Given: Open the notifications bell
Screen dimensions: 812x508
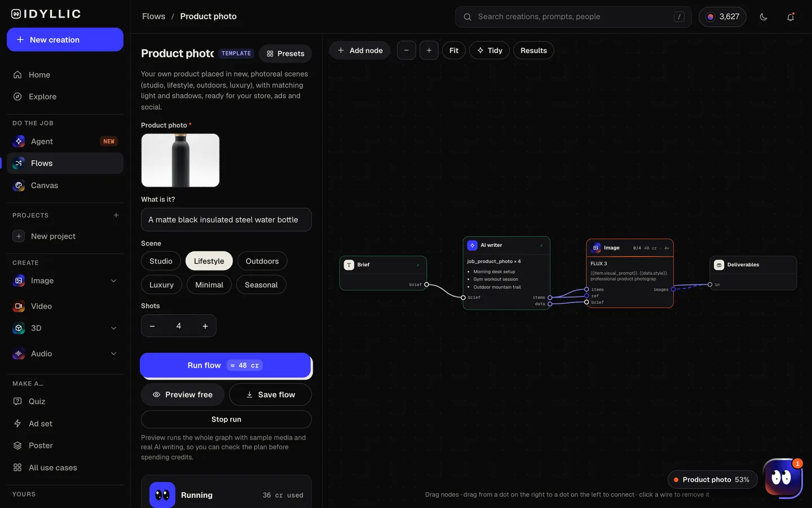Looking at the screenshot, I should (x=791, y=17).
